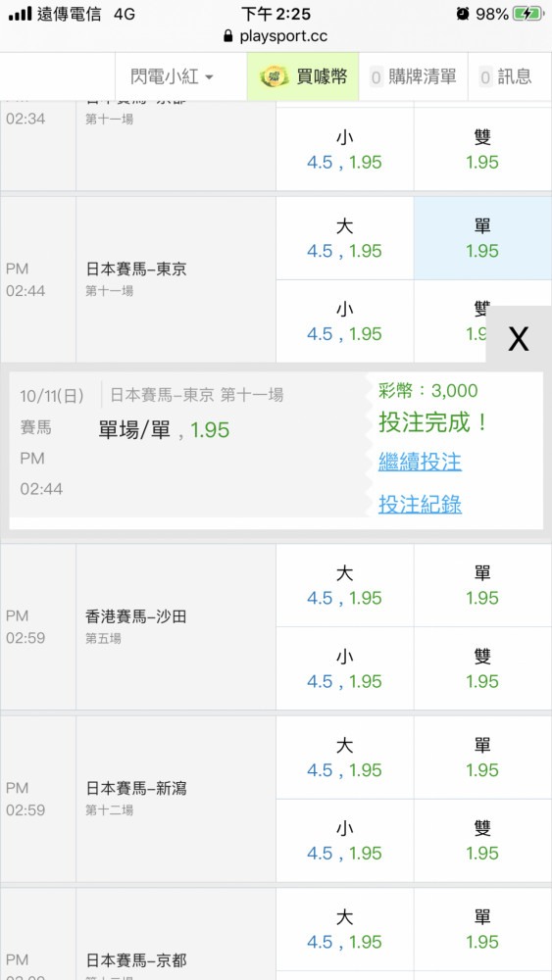This screenshot has height=980, width=552.
Task: Click the 繼續投注 link
Action: 420,463
